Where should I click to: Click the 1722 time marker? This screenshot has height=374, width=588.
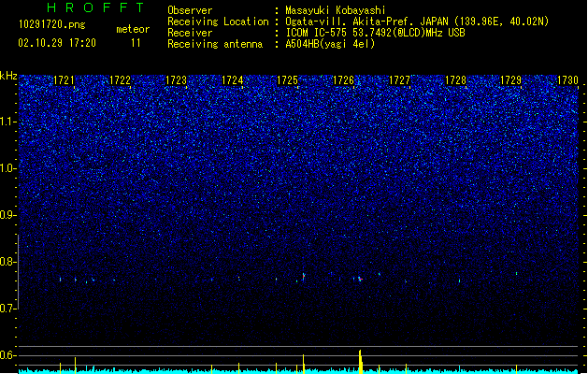point(120,80)
